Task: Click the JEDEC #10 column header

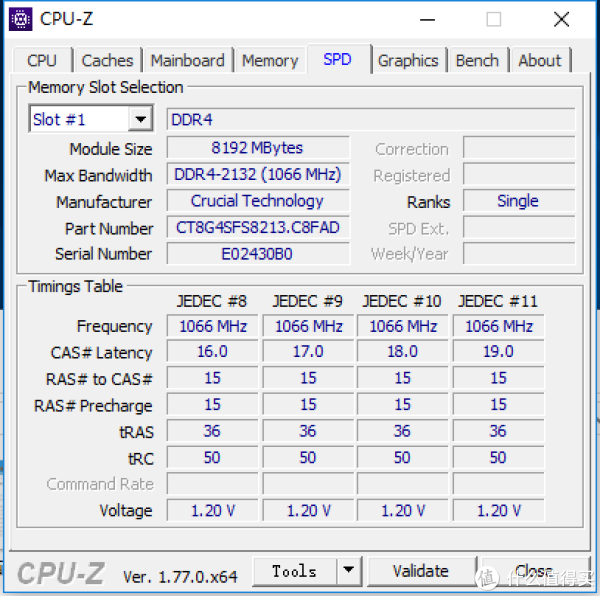Action: coord(402,301)
